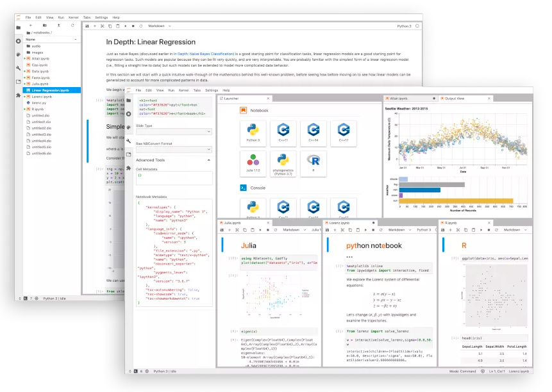Close the Launcher tab

tap(268, 99)
